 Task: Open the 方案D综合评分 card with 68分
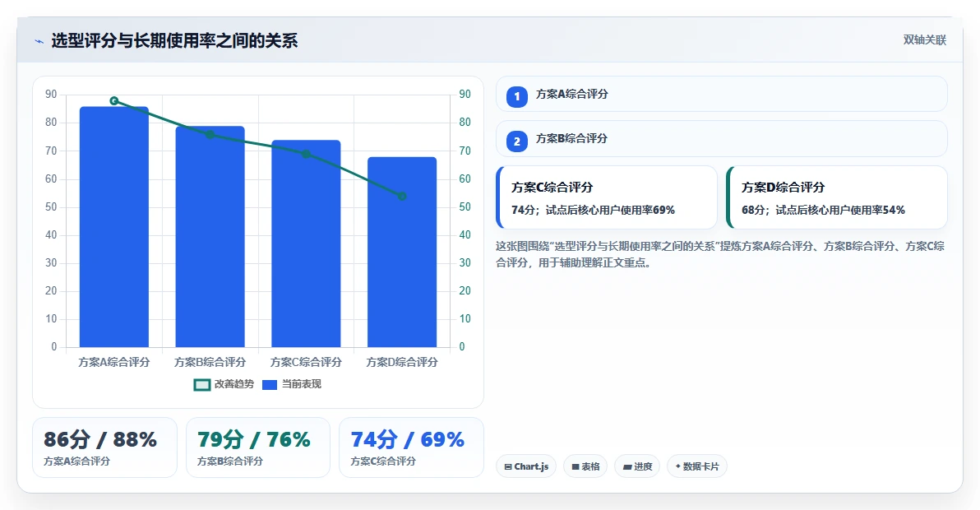837,197
